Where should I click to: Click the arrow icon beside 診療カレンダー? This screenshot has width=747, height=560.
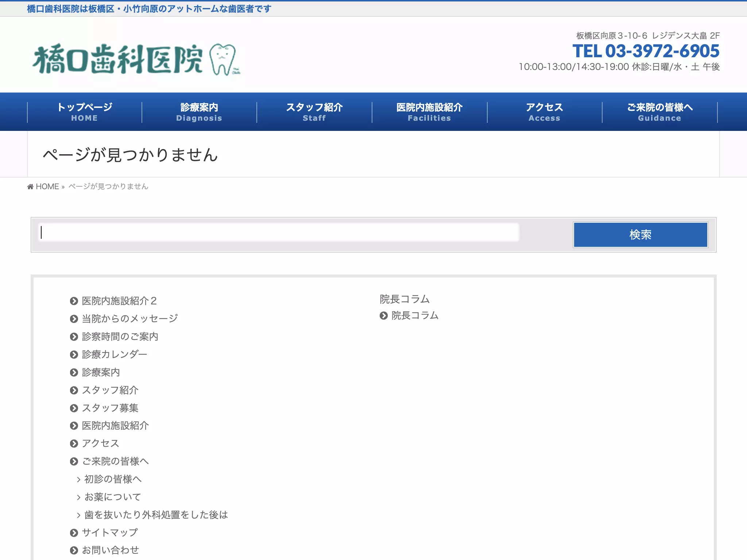click(74, 355)
